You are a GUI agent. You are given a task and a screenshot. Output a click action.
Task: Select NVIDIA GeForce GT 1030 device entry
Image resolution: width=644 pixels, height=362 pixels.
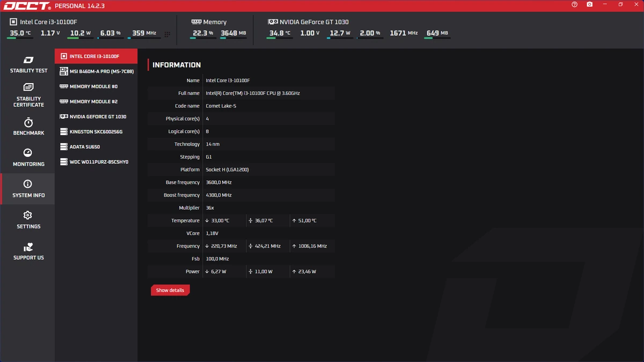[x=96, y=116]
